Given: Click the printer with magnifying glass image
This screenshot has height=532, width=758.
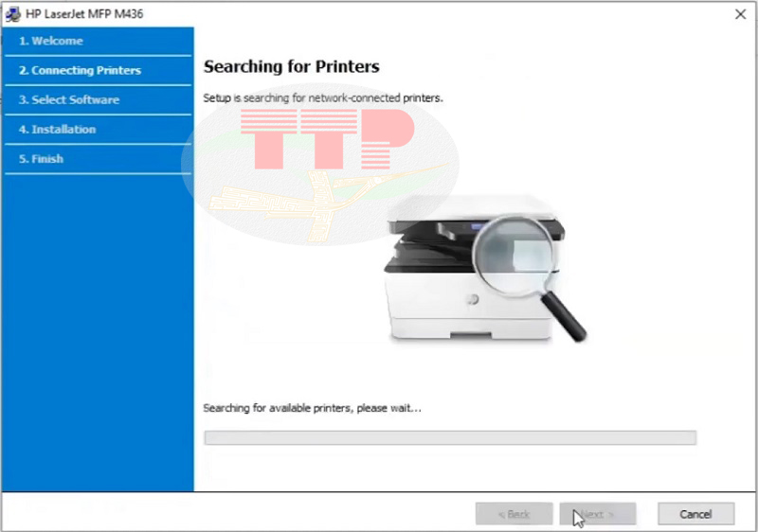Looking at the screenshot, I should pos(485,269).
